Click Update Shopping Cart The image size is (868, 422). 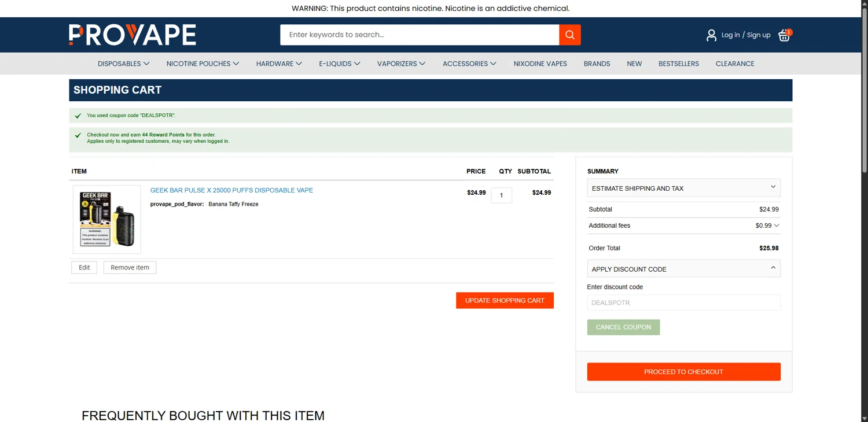tap(505, 301)
